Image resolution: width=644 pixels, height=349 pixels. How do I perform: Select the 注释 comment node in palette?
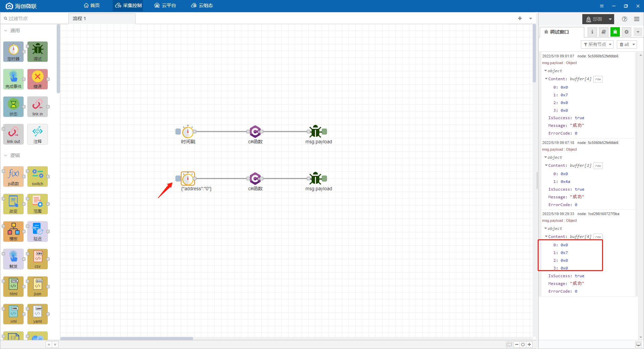coord(38,134)
